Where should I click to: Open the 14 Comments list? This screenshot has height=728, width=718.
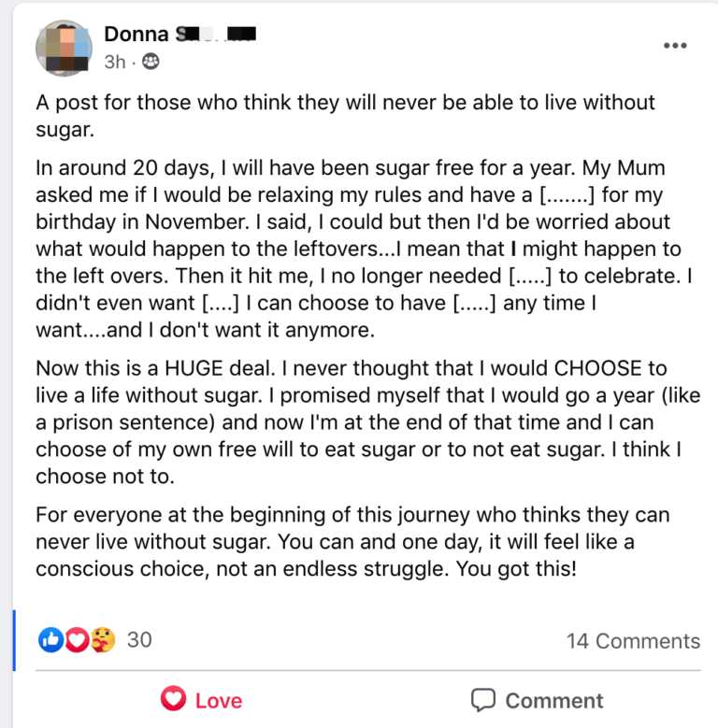pos(633,641)
